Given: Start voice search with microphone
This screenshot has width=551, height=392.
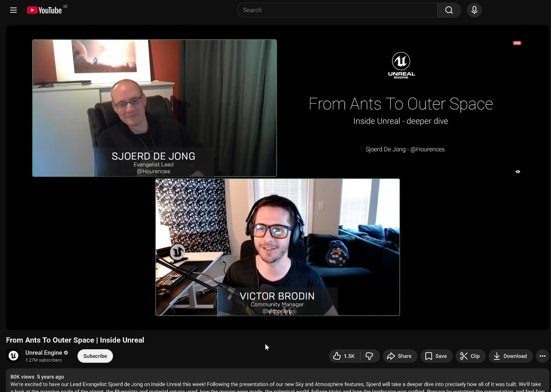Looking at the screenshot, I should coord(474,10).
